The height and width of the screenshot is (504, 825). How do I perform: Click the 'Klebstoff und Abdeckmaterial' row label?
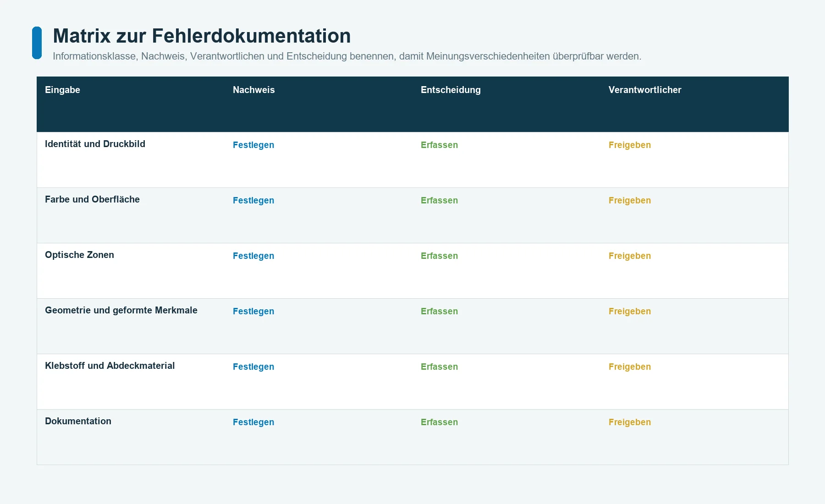pyautogui.click(x=110, y=366)
